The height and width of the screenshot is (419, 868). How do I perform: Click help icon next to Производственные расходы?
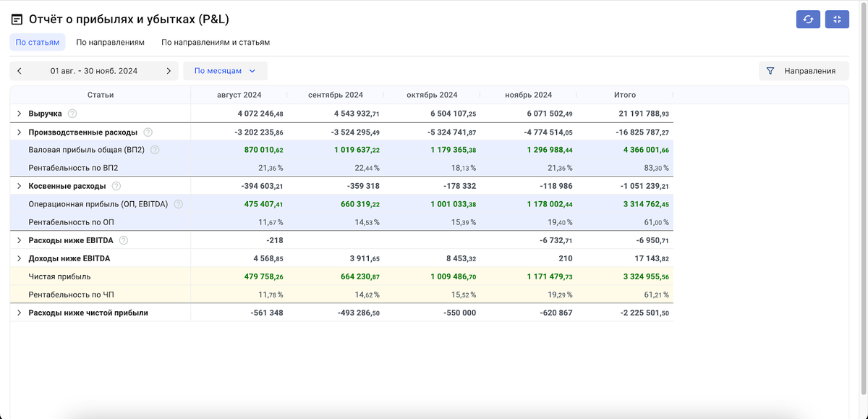pos(148,132)
